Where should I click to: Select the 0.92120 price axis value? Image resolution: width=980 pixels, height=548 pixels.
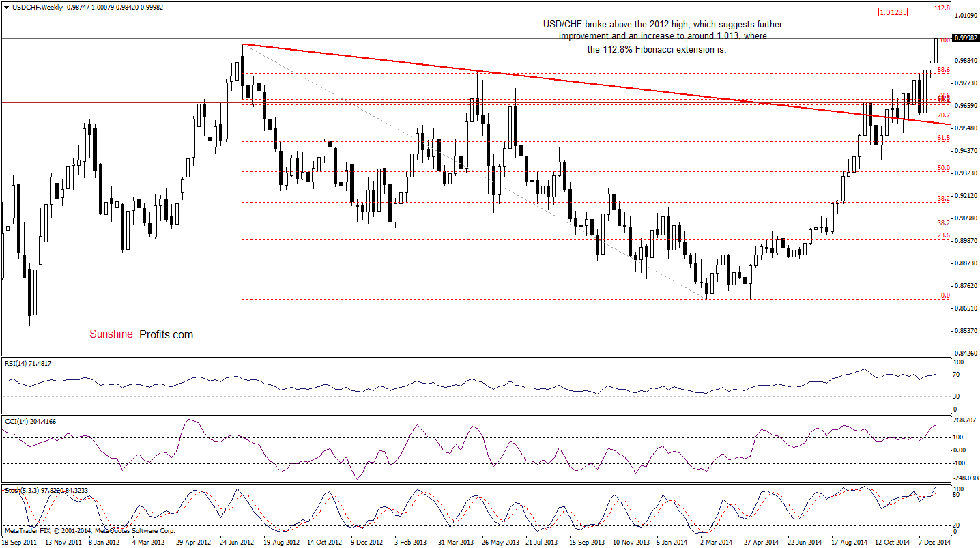(966, 196)
